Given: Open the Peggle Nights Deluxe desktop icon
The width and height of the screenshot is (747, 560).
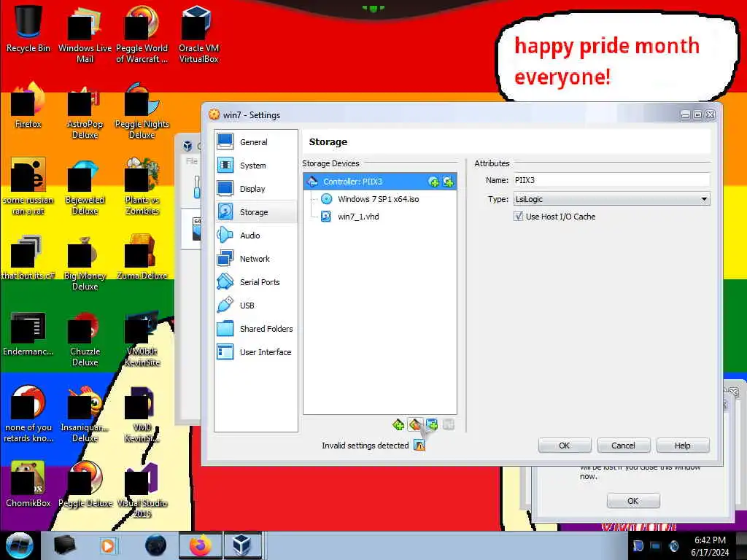Looking at the screenshot, I should click(x=142, y=111).
